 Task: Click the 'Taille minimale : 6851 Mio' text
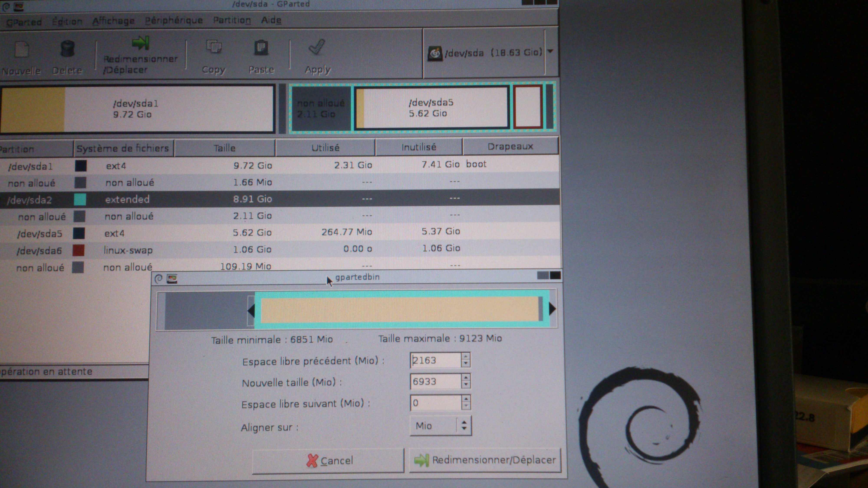272,339
